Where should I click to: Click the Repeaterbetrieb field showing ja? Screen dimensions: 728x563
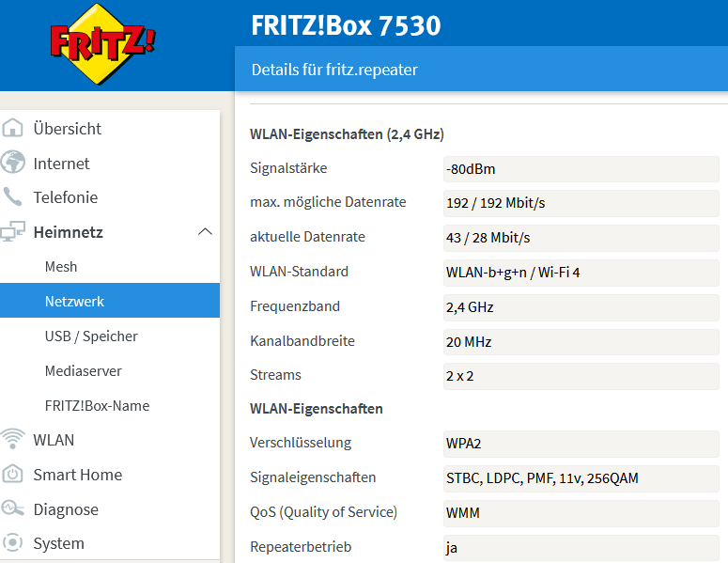point(581,548)
